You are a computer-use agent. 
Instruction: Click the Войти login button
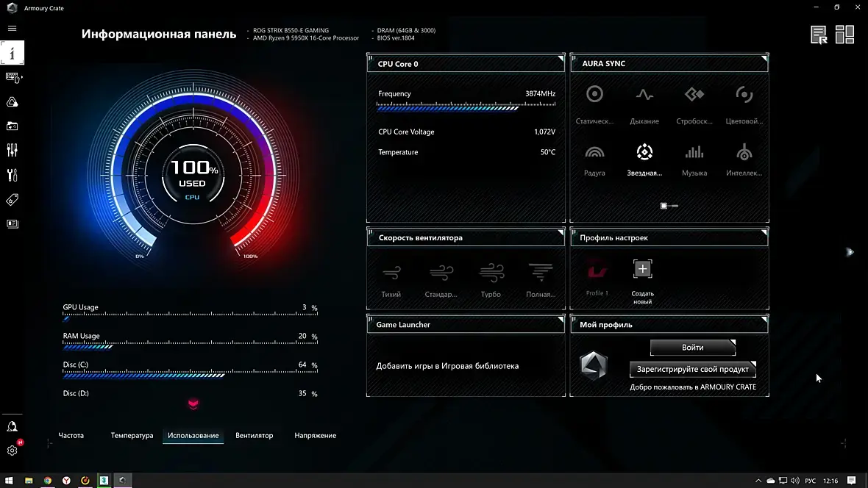coord(692,348)
